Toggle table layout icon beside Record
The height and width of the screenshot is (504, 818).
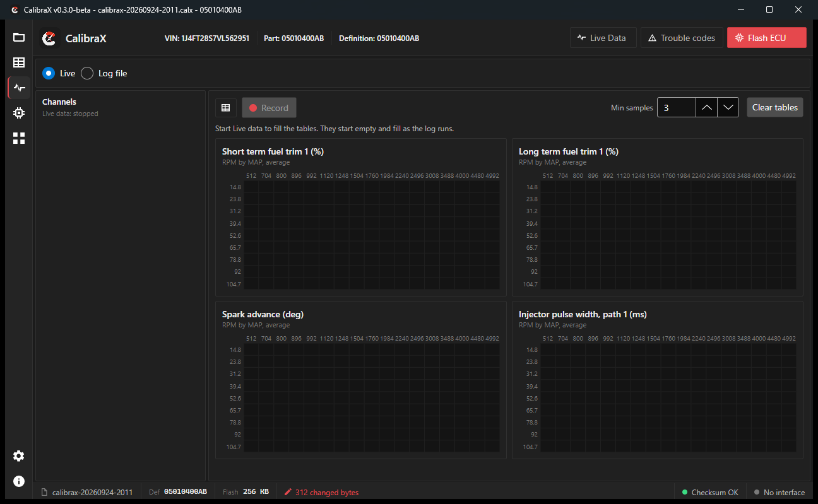225,108
